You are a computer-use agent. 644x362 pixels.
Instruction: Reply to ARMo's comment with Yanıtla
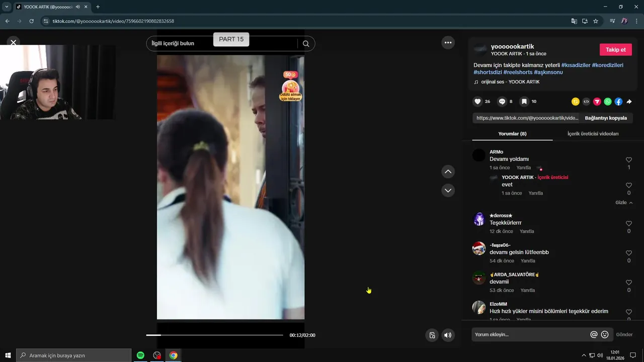tap(523, 168)
